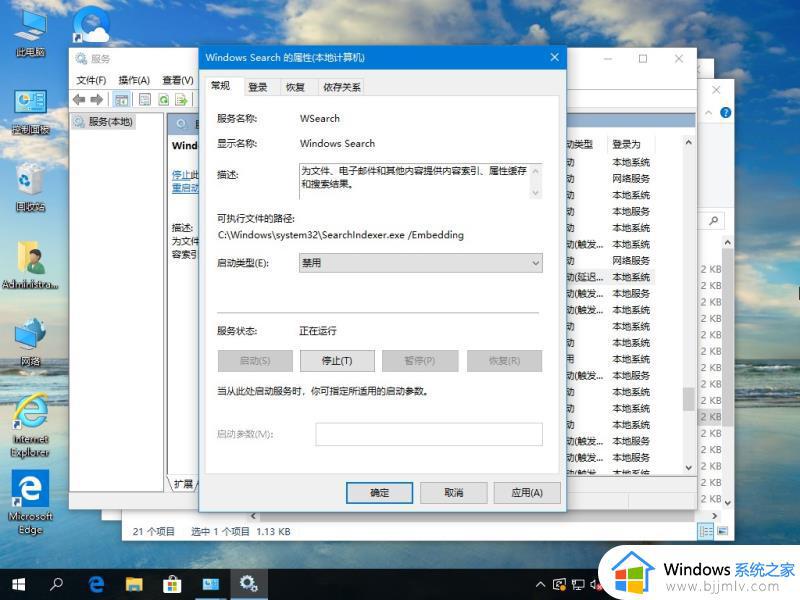The height and width of the screenshot is (600, 800).
Task: Close the Windows Search properties dialog
Action: [555, 57]
